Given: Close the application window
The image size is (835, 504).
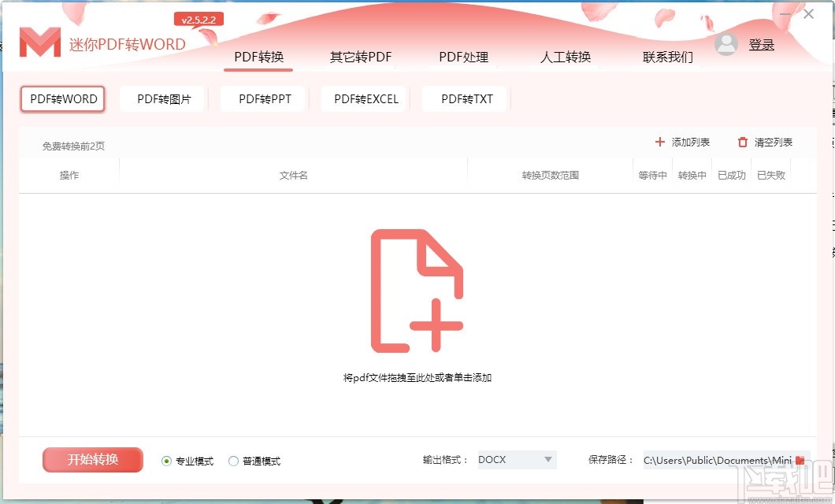Looking at the screenshot, I should [x=808, y=14].
